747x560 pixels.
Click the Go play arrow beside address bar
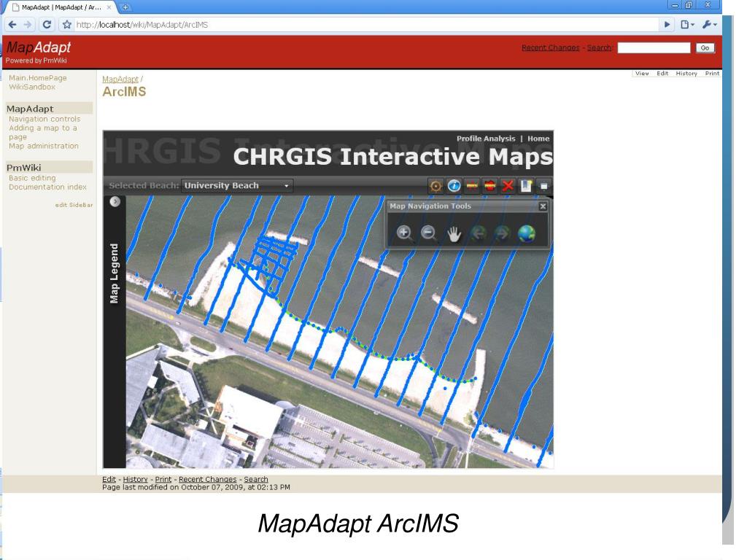click(667, 25)
